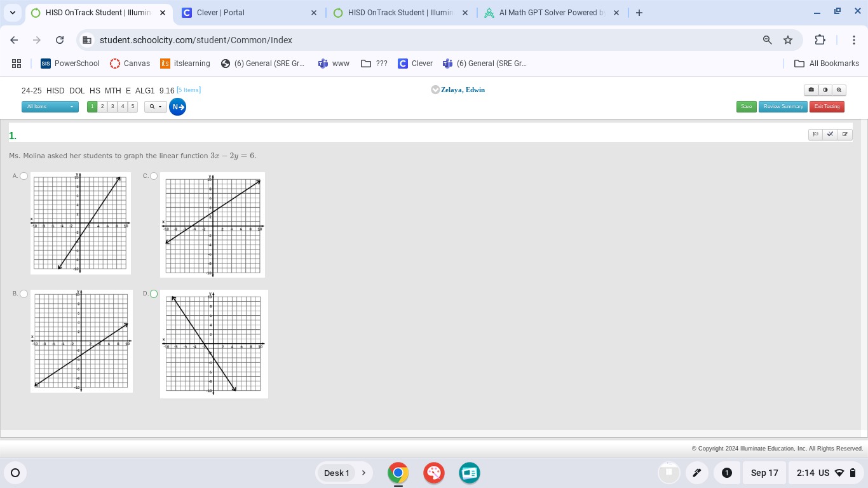Viewport: 868px width, 488px height.
Task: Open the bookmarks bar apps grid icon
Action: click(x=17, y=64)
